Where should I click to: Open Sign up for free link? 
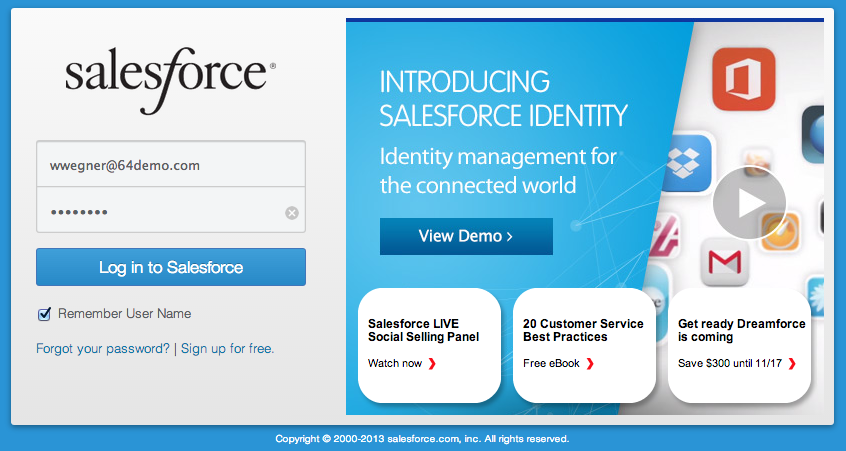(x=228, y=348)
